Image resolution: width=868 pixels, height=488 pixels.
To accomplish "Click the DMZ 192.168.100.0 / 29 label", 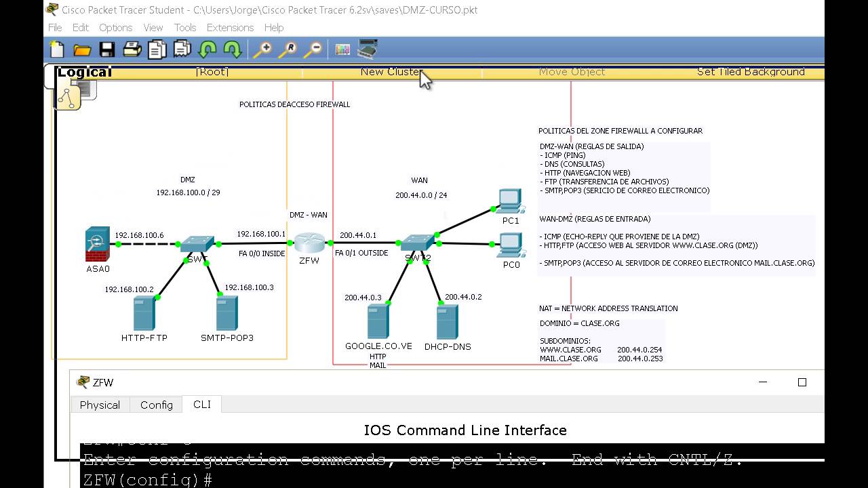I will 188,186.
